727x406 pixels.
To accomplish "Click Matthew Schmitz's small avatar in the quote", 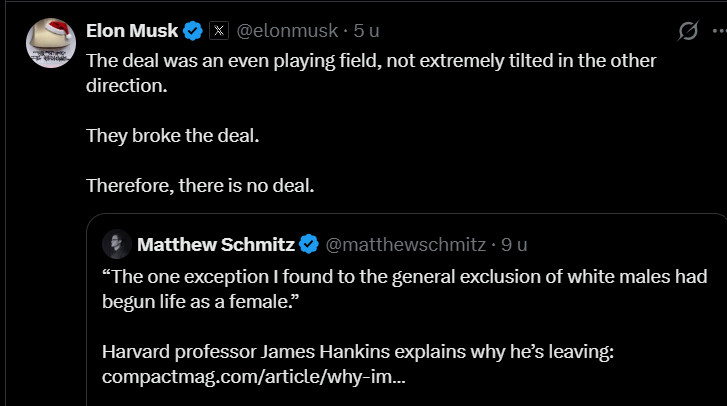I will coord(116,244).
